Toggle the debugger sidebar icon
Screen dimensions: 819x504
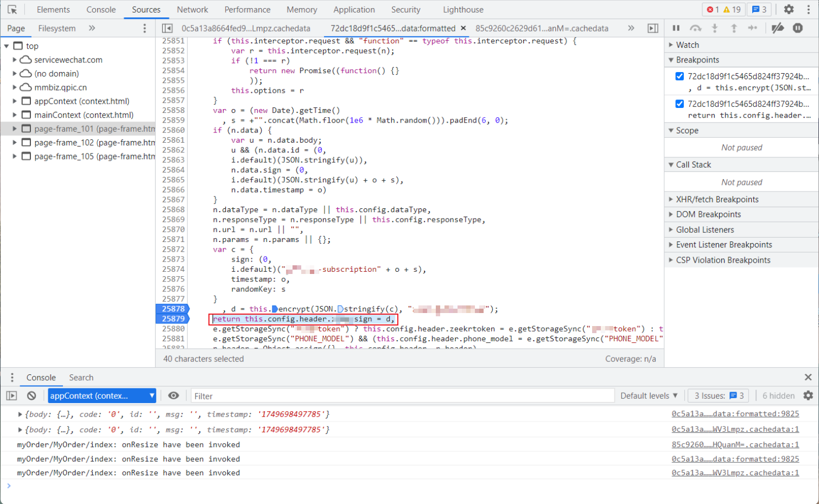tap(653, 28)
